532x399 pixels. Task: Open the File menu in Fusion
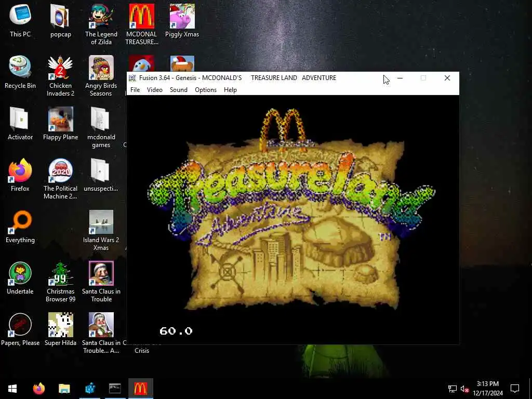click(x=135, y=90)
